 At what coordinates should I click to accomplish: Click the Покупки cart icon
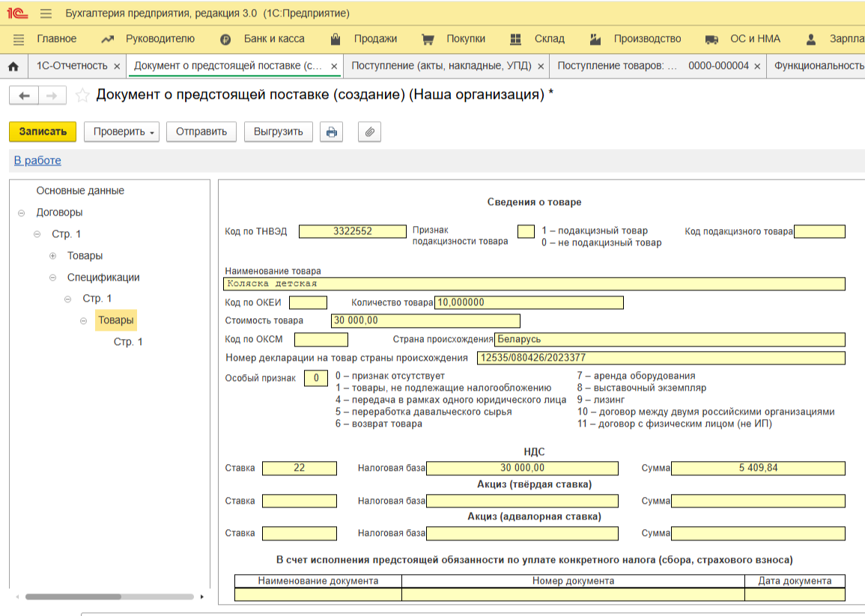point(428,39)
